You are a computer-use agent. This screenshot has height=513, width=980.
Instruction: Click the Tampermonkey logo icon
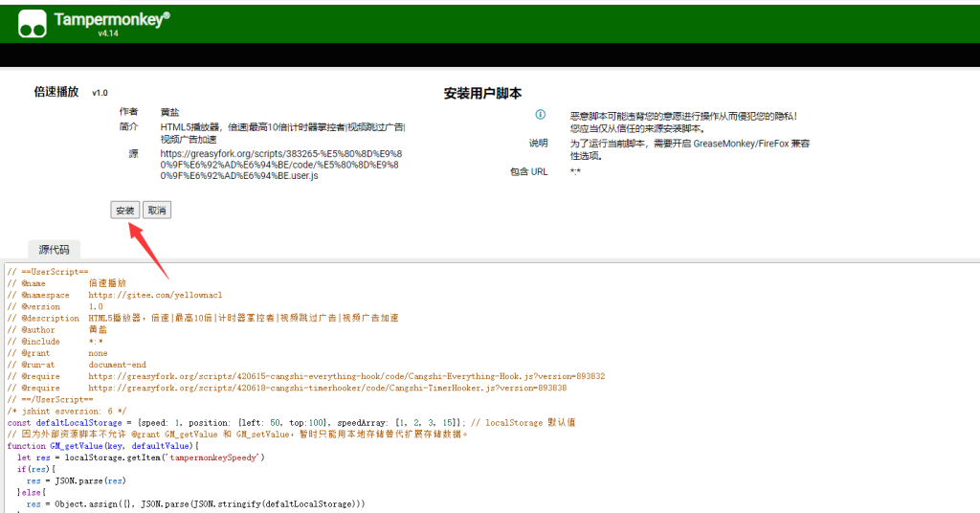tap(33, 24)
